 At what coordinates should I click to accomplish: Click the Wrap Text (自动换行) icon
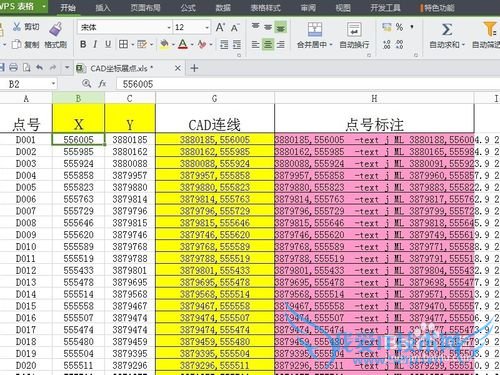click(x=354, y=29)
